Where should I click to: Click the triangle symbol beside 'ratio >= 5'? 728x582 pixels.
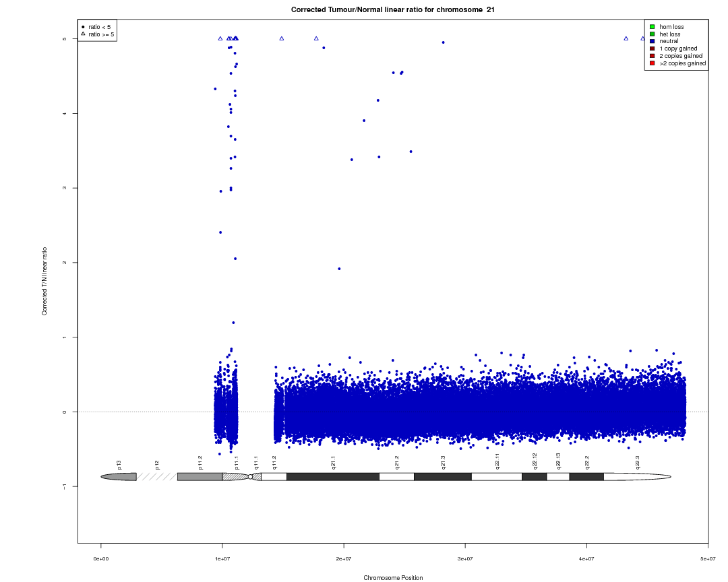click(x=83, y=34)
